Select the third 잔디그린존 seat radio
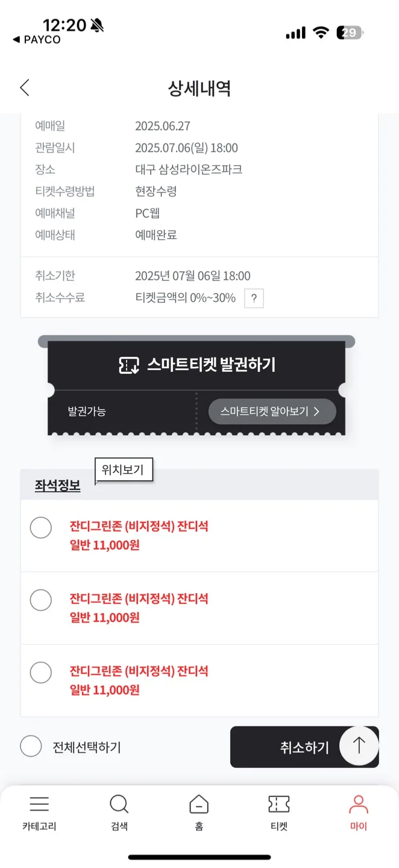Viewport: 399px width, 868px height. pos(40,673)
